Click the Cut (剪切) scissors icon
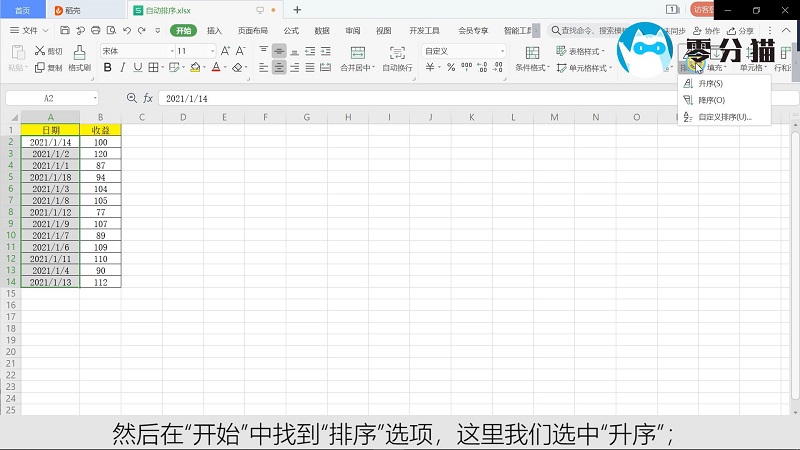The image size is (800, 450). tap(47, 51)
